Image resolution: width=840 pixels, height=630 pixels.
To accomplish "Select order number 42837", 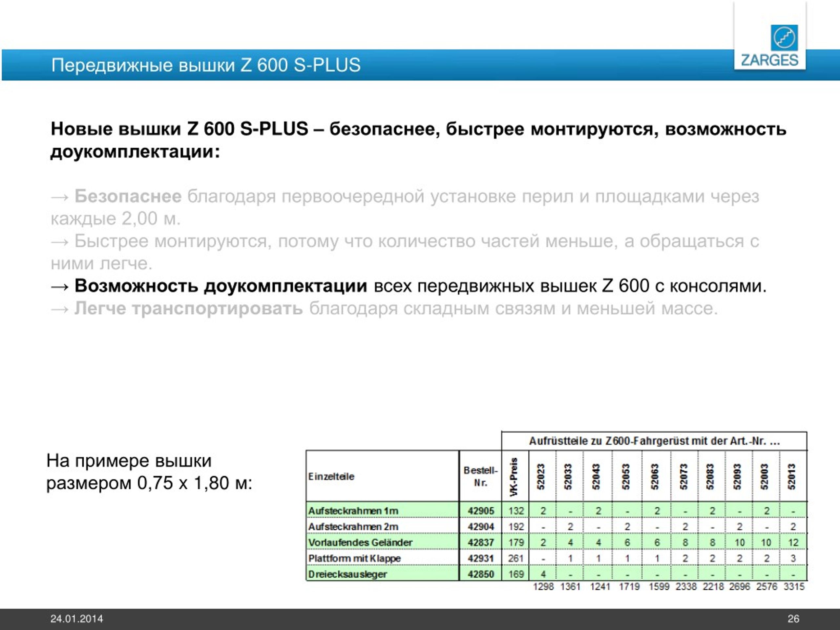I will click(481, 543).
